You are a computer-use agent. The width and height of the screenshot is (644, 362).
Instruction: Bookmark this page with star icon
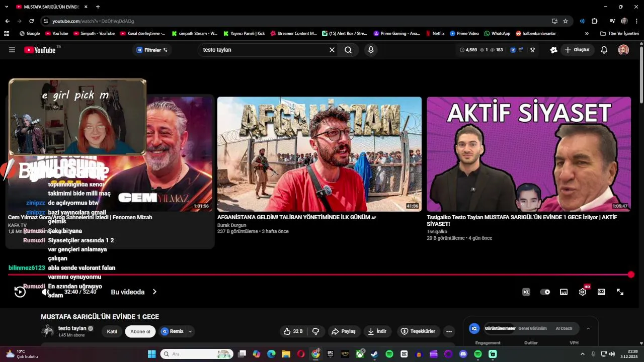coord(566,21)
